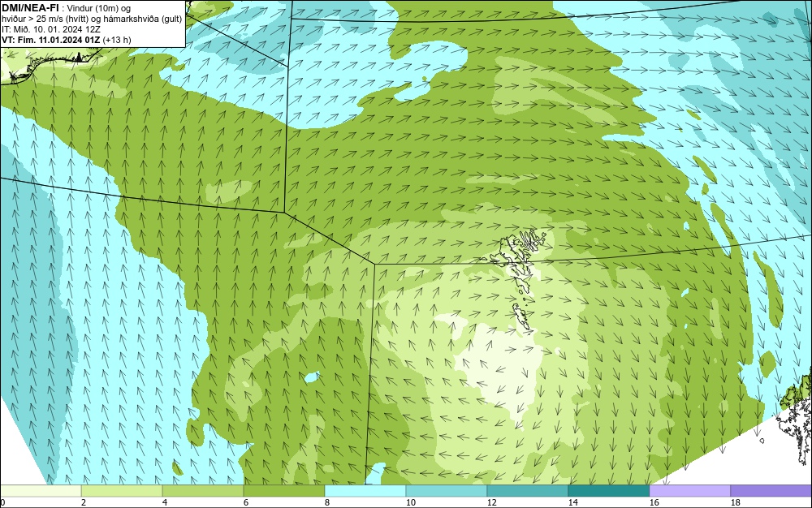812x508 pixels.
Task: Click the legend scale label "2"
Action: pos(84,502)
